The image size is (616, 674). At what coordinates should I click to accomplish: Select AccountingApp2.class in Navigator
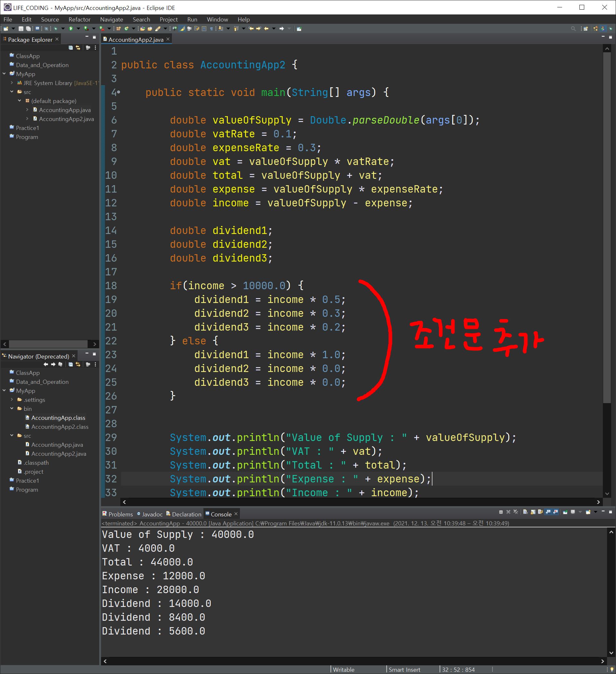(x=59, y=427)
